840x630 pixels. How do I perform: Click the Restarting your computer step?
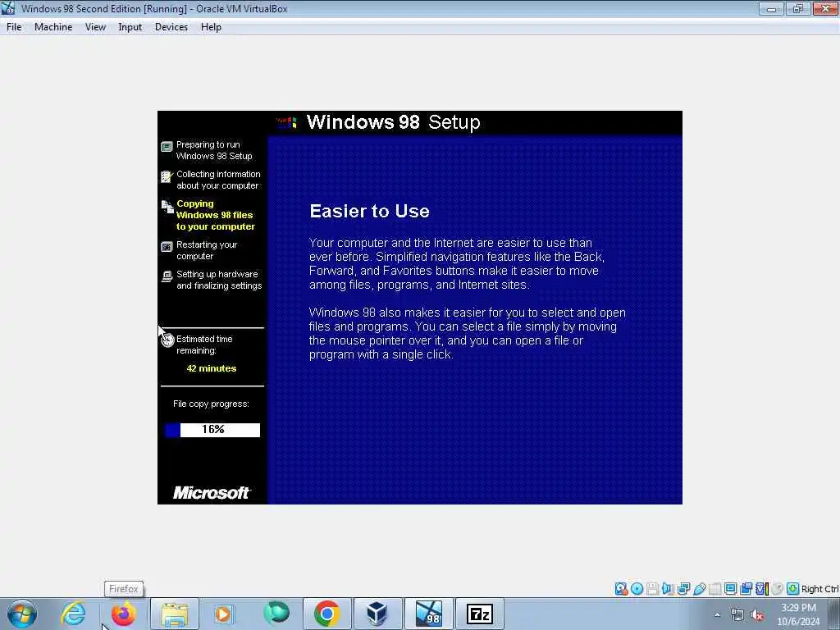(206, 250)
